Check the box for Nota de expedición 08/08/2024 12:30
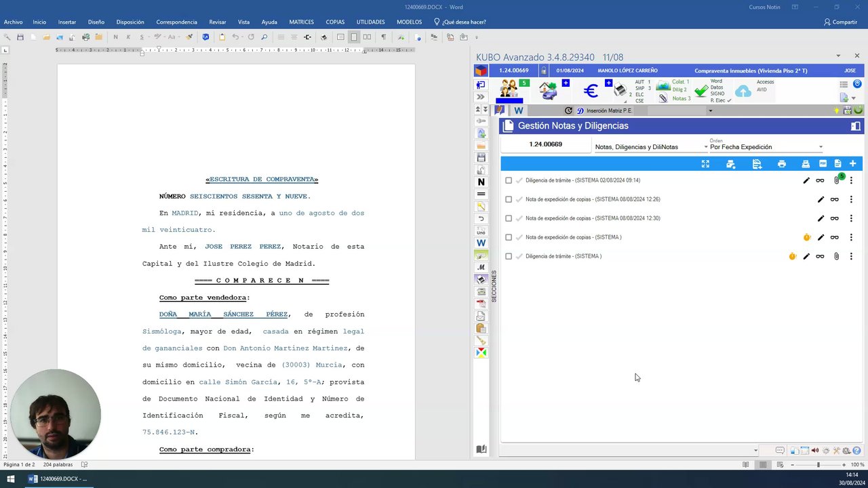 (509, 218)
